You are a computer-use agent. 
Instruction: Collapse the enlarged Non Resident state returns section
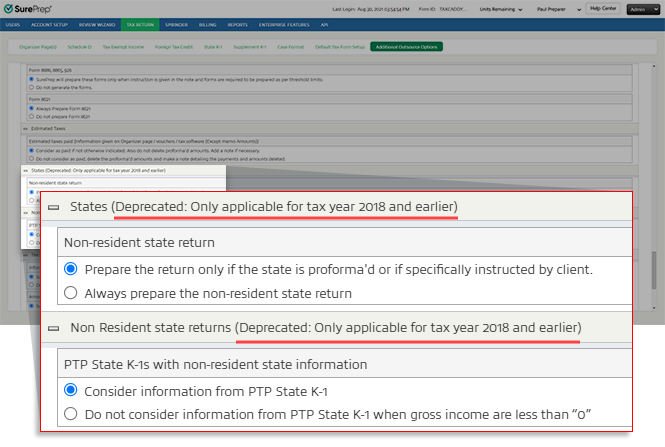click(53, 328)
